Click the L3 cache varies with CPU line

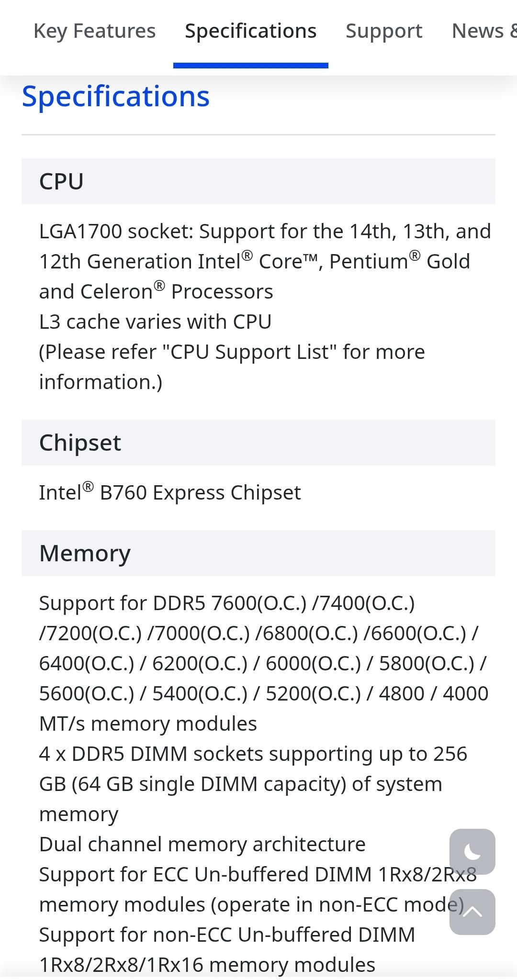[155, 321]
